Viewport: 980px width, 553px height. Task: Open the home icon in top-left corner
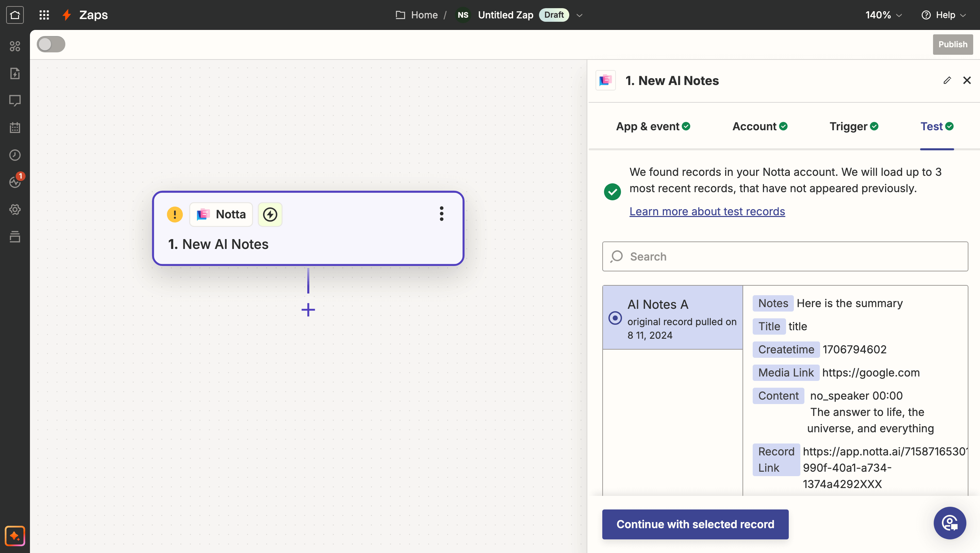tap(15, 15)
